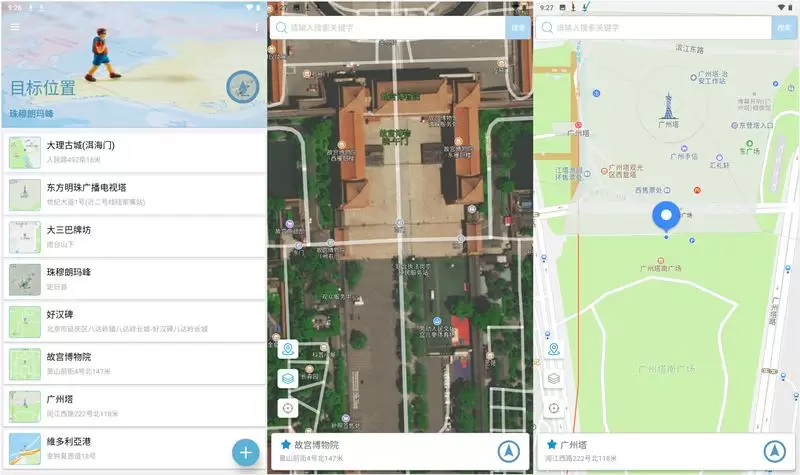800x475 pixels.
Task: Open thumbnail of 东方明珠广播电视塔
Action: click(24, 194)
